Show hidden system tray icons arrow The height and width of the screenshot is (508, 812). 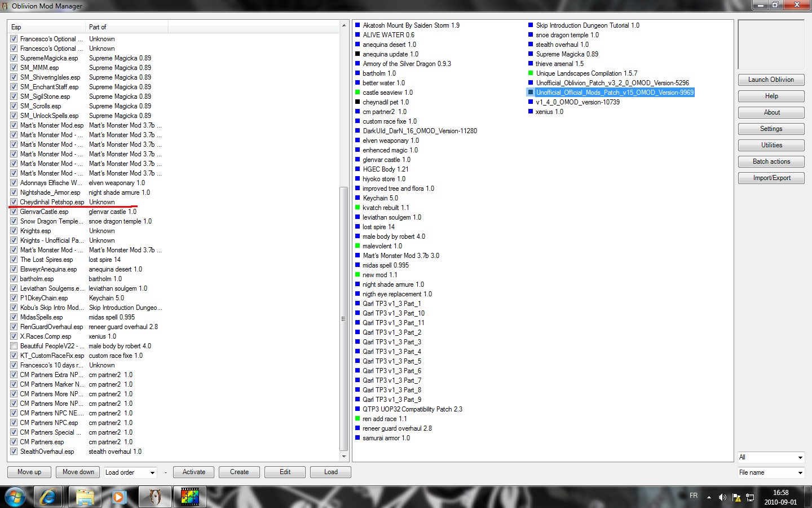click(709, 497)
